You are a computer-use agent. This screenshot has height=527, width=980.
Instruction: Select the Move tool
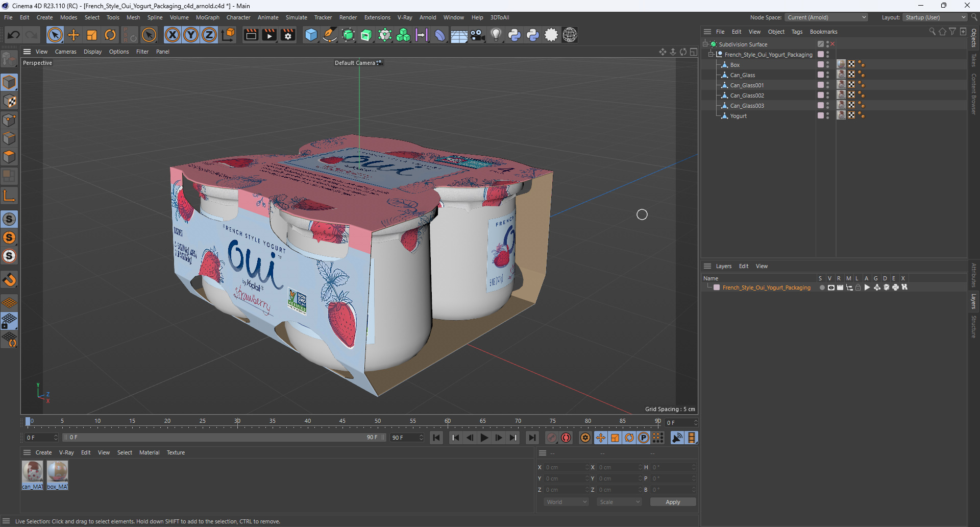click(73, 35)
